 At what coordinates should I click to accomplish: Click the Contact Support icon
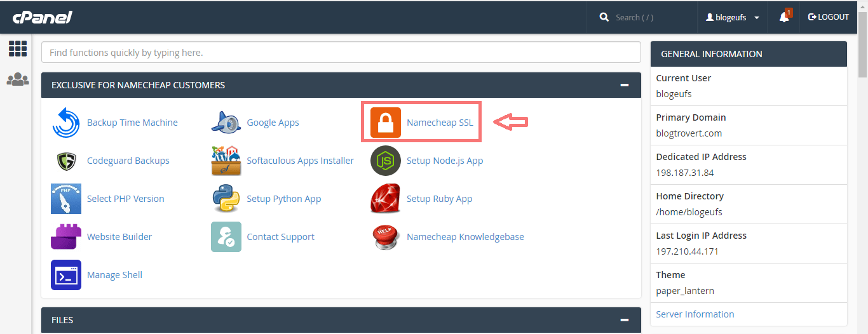[x=226, y=237]
